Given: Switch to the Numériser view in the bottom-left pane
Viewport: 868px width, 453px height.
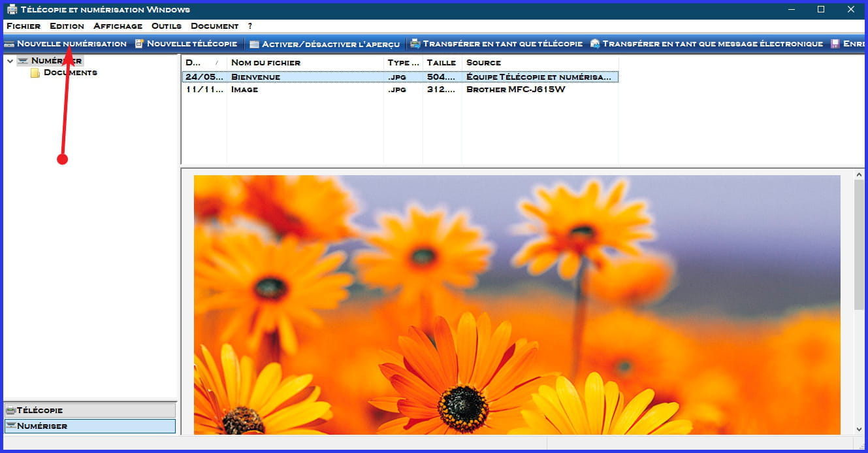Looking at the screenshot, I should tap(90, 426).
